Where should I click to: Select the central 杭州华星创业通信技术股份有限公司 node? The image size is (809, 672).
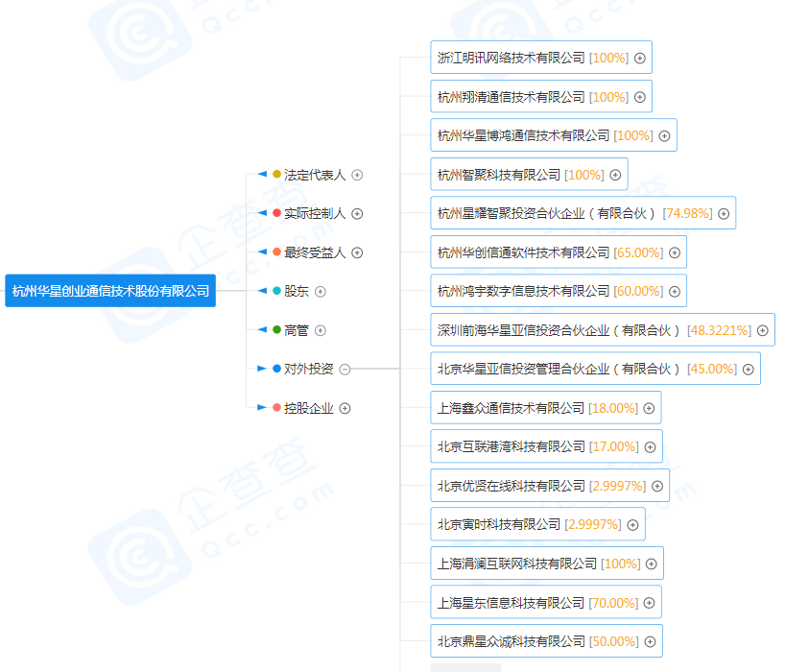point(108,290)
